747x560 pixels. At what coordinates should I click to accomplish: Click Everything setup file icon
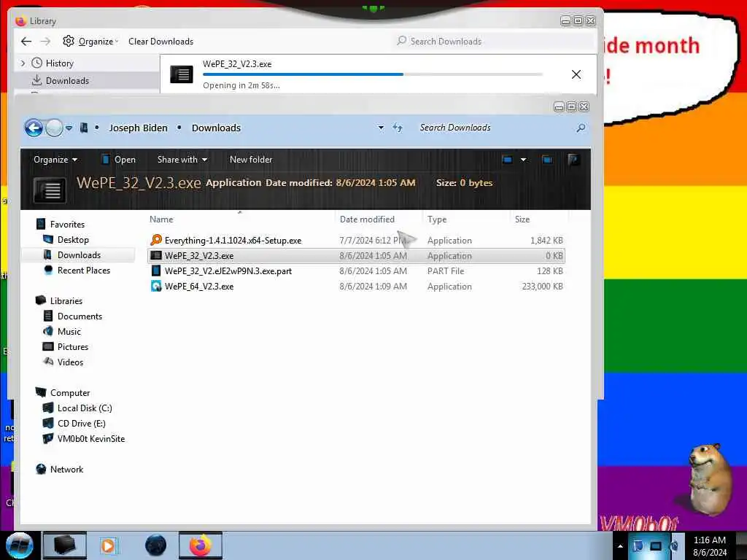[x=156, y=240]
